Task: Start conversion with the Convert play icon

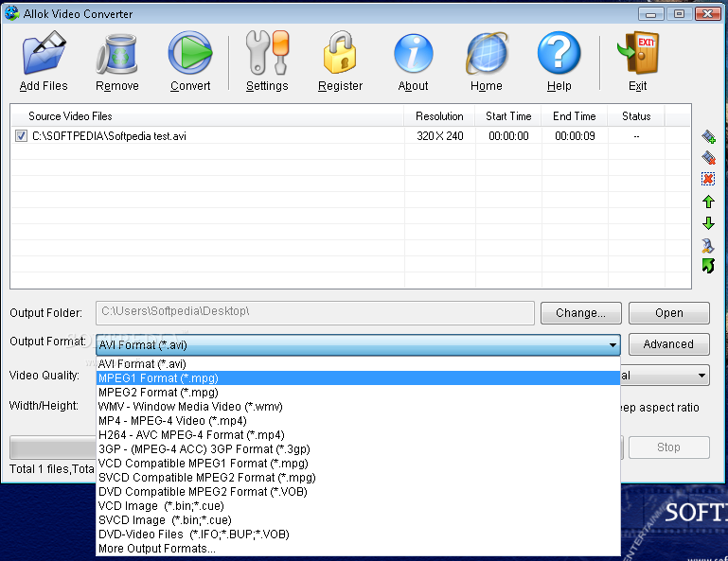Action: pos(190,53)
